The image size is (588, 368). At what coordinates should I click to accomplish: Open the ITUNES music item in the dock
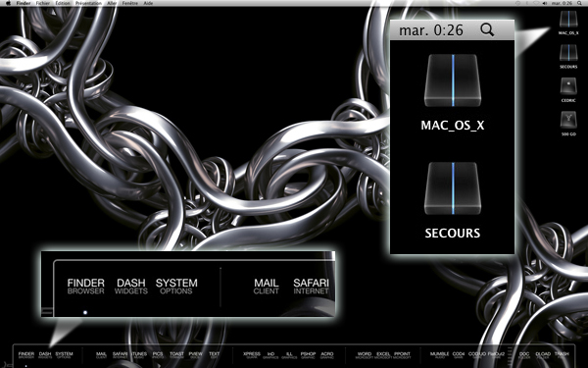click(x=139, y=355)
